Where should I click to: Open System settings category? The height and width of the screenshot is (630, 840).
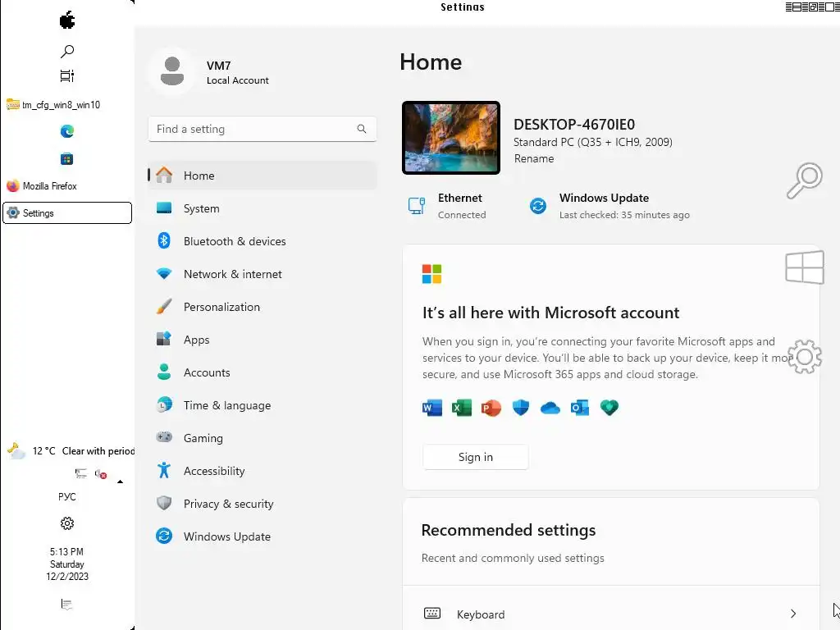tap(262, 208)
